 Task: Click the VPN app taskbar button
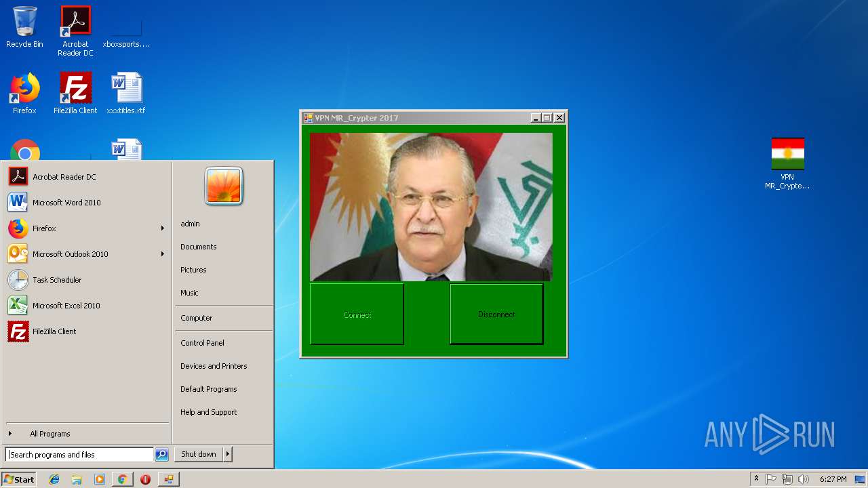pyautogui.click(x=168, y=479)
